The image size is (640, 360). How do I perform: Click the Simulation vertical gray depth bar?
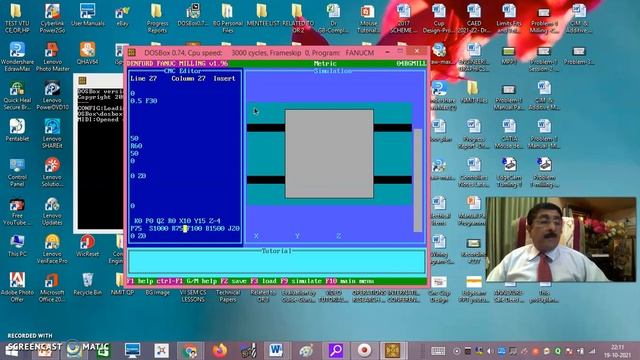pos(418,180)
